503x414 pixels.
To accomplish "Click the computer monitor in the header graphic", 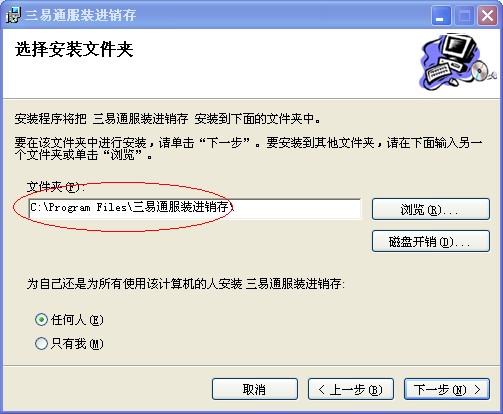I will click(x=460, y=48).
